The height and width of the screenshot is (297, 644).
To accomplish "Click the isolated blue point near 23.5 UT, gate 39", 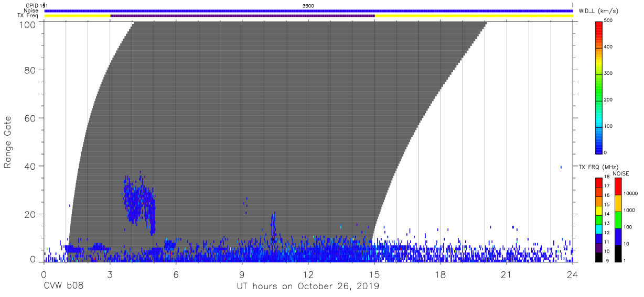I will tap(561, 167).
